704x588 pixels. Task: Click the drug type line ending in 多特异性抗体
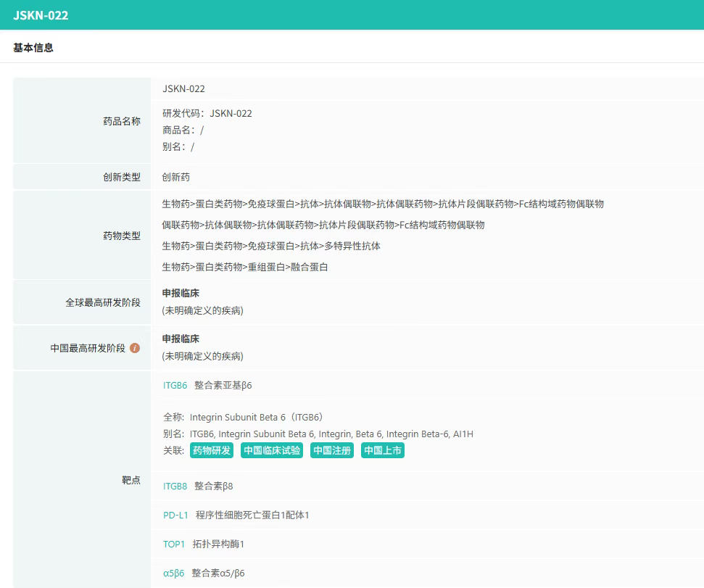click(271, 246)
